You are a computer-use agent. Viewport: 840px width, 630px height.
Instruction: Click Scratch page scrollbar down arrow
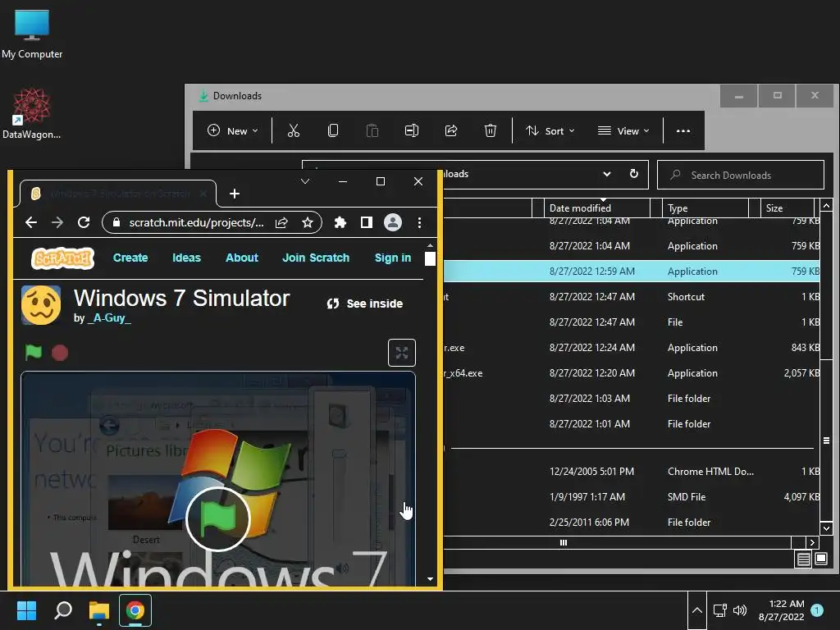430,578
